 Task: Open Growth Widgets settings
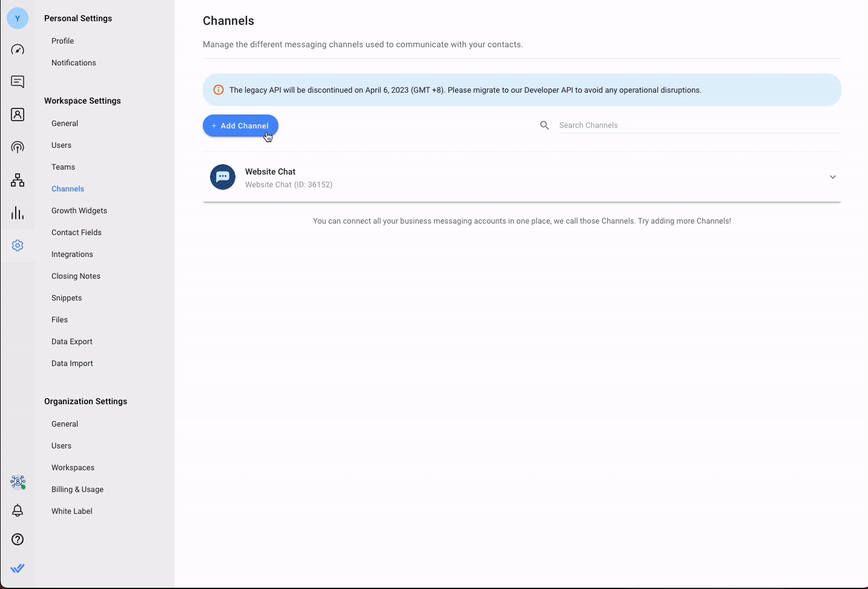click(79, 211)
